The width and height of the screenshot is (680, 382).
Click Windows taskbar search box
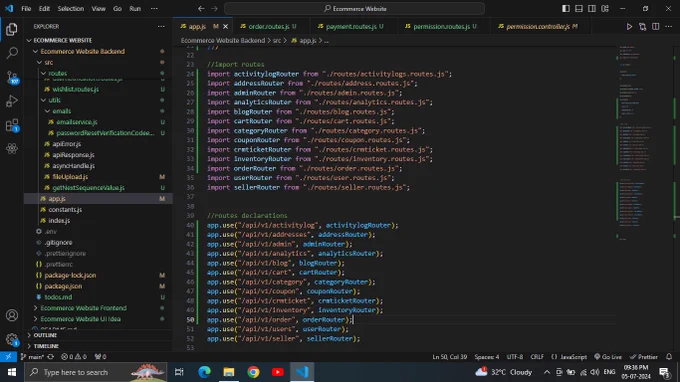pos(95,372)
